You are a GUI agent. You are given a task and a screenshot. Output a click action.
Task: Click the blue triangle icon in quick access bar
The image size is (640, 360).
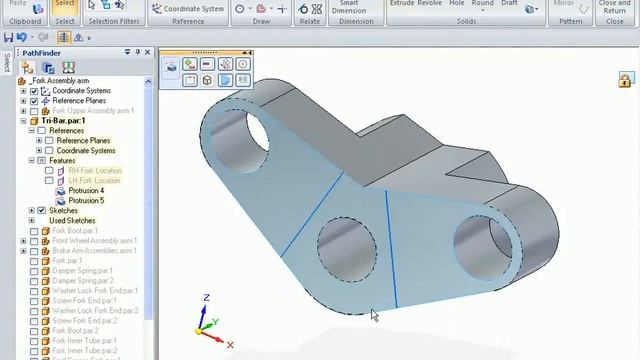[78, 38]
